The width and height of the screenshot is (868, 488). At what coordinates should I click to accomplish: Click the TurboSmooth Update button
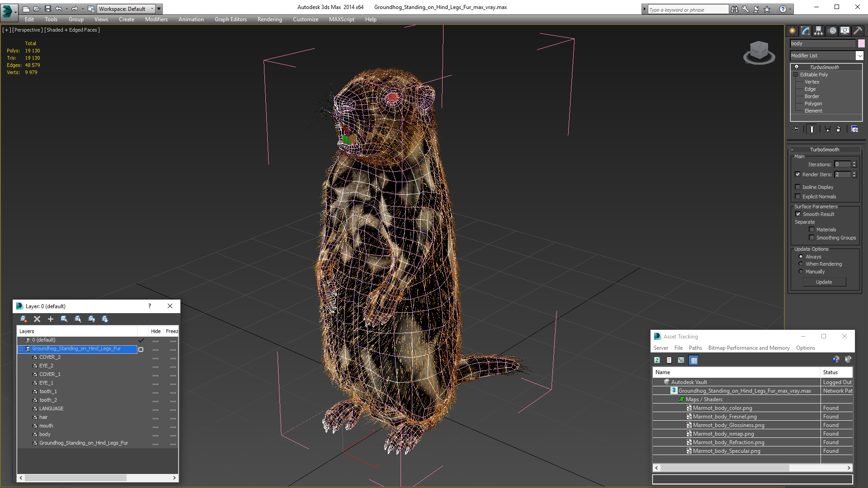824,282
